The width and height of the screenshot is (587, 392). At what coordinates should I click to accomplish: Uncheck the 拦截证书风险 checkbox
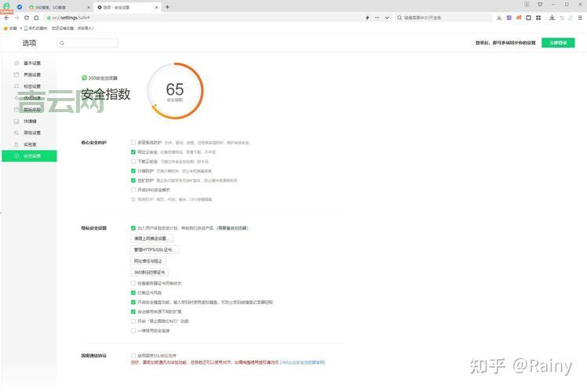(133, 293)
